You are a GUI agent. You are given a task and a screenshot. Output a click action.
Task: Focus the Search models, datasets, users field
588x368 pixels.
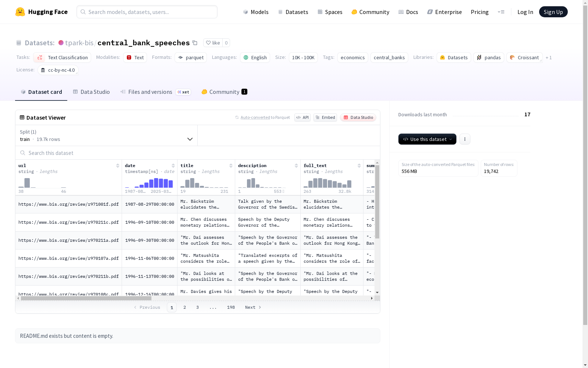[x=147, y=12]
